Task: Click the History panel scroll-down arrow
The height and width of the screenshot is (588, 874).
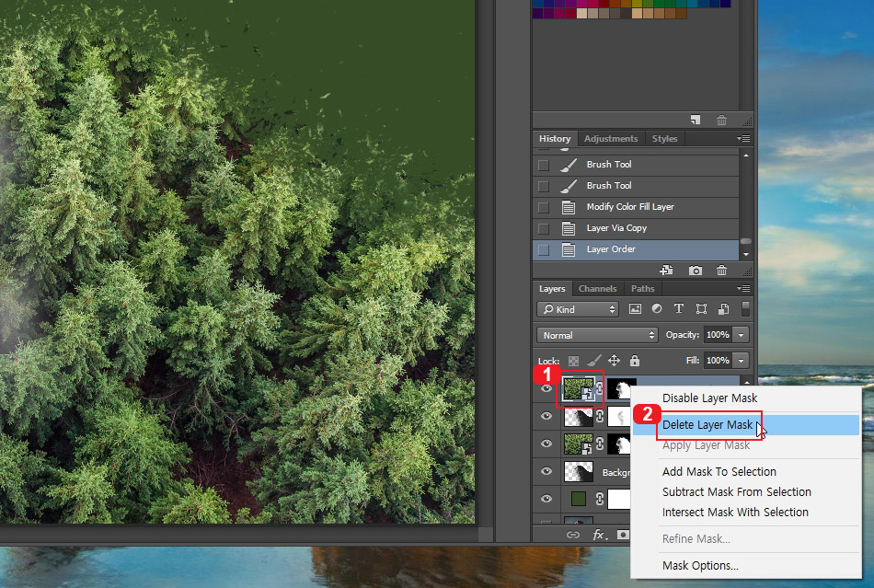Action: 746,255
